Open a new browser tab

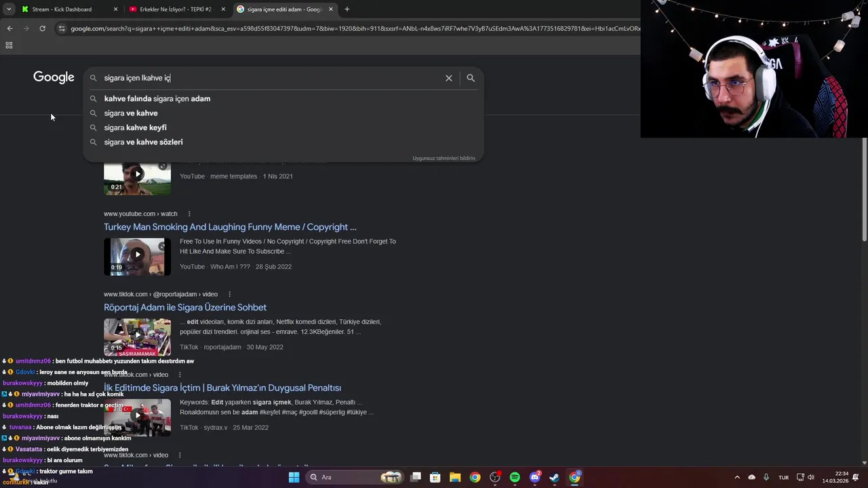tap(347, 9)
